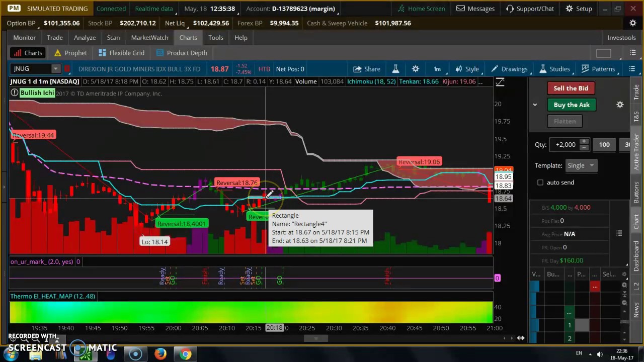Open the L2 side tab
644x362 pixels.
[636, 286]
